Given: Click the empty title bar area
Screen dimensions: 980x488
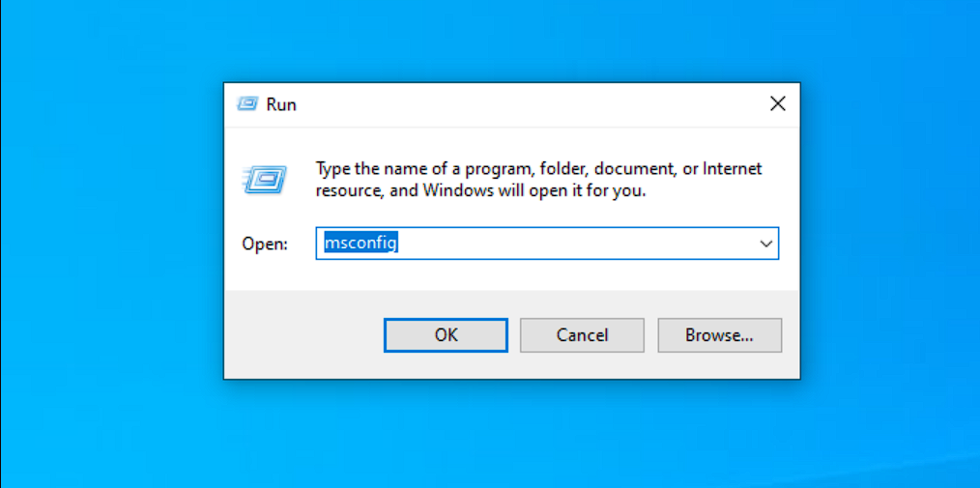Looking at the screenshot, I should pyautogui.click(x=522, y=104).
